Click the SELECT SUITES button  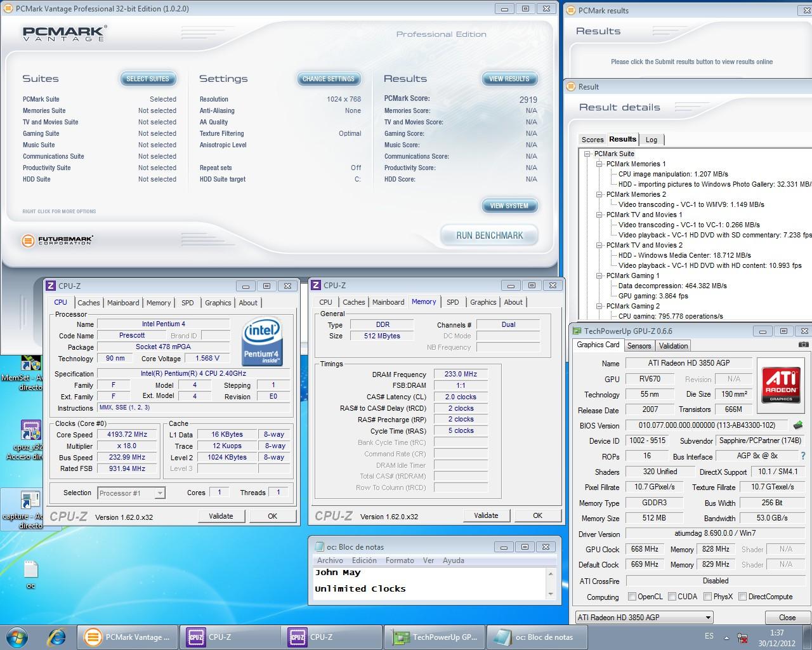(x=148, y=79)
